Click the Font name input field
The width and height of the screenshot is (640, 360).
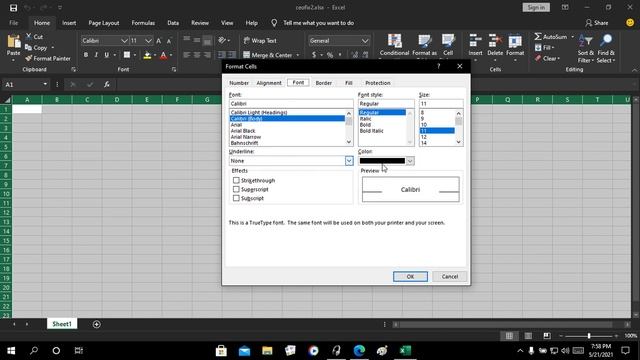click(x=291, y=104)
